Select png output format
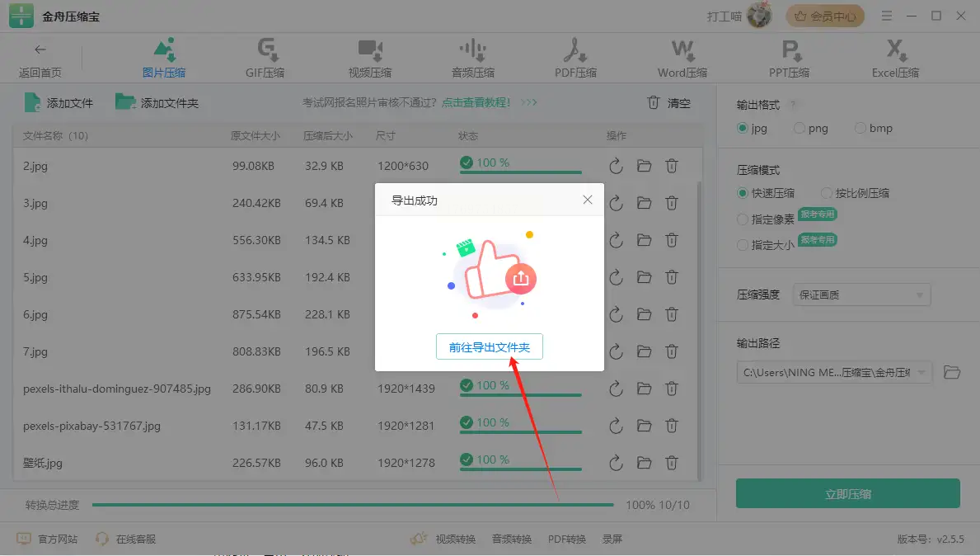The image size is (980, 556). 811,128
